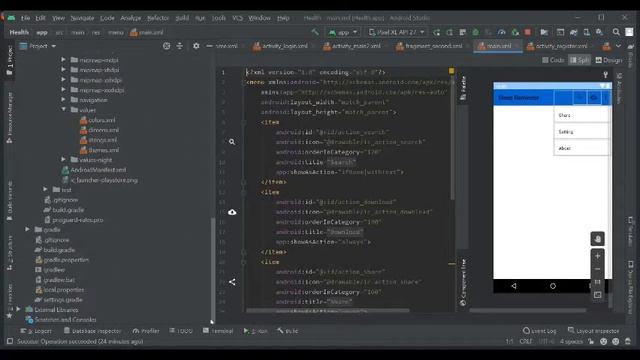
Task: Switch to activity_login.xml tab
Action: [x=280, y=46]
